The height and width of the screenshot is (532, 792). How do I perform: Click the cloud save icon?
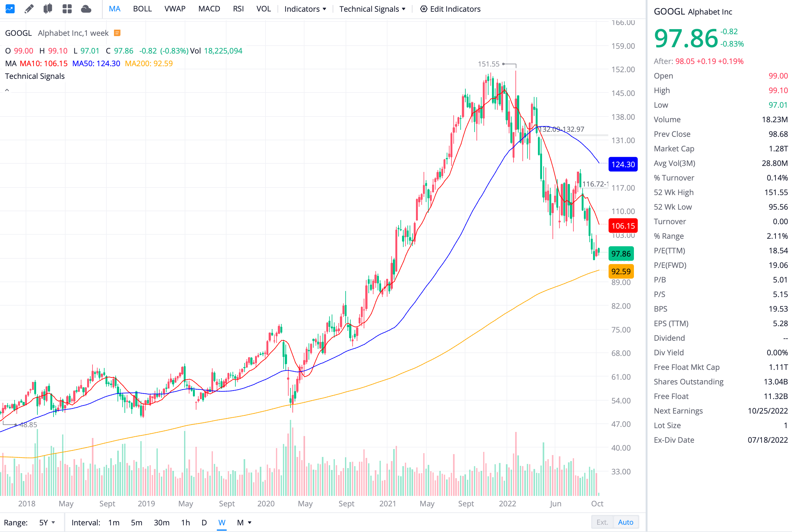pos(86,9)
